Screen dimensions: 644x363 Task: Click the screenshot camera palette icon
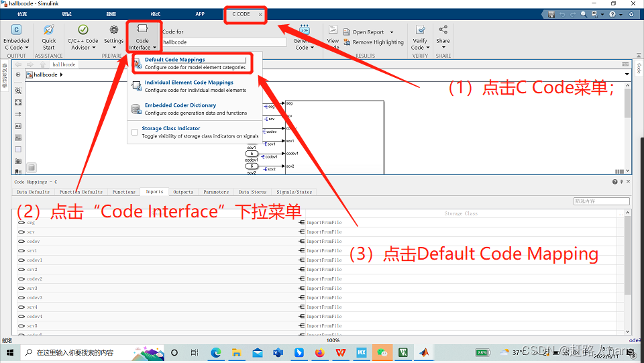coord(18,161)
